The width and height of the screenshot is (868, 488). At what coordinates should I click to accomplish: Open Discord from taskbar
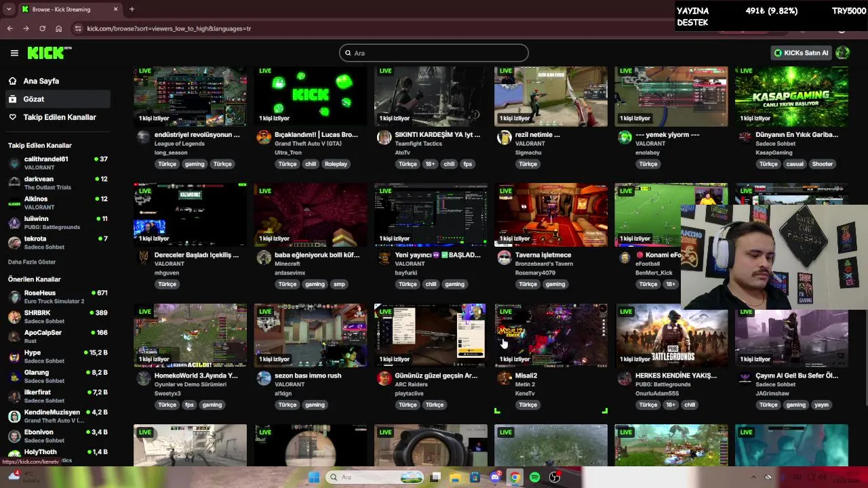click(496, 477)
